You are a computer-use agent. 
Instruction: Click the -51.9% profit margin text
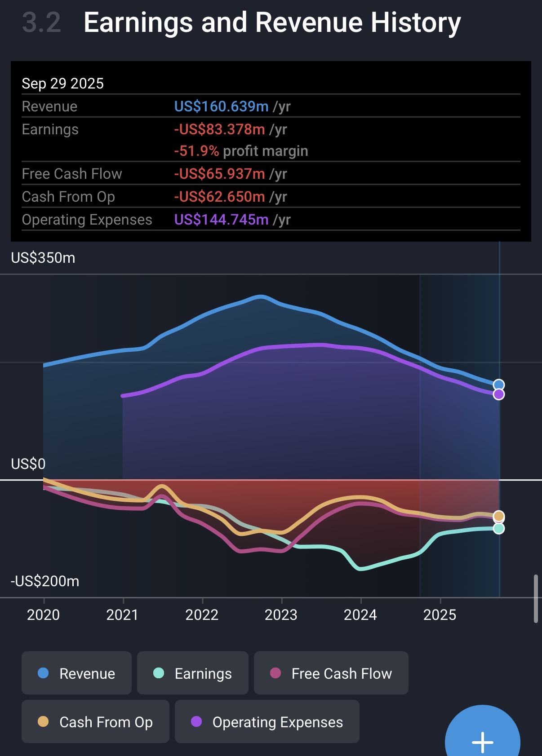click(241, 151)
